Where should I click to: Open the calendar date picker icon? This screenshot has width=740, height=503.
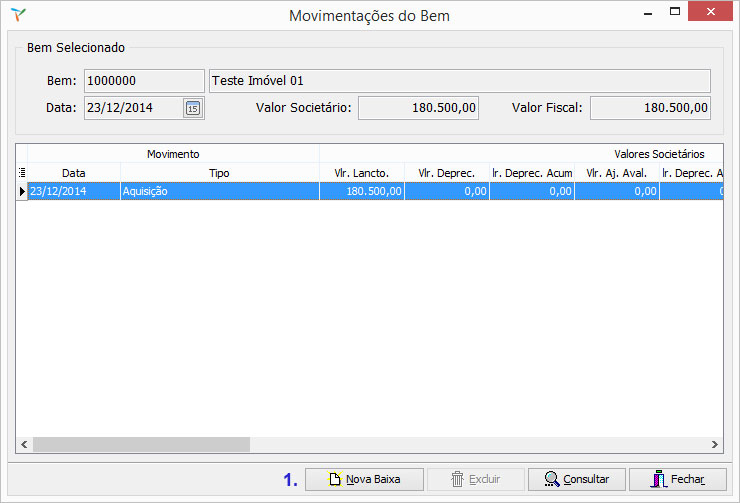tap(193, 108)
